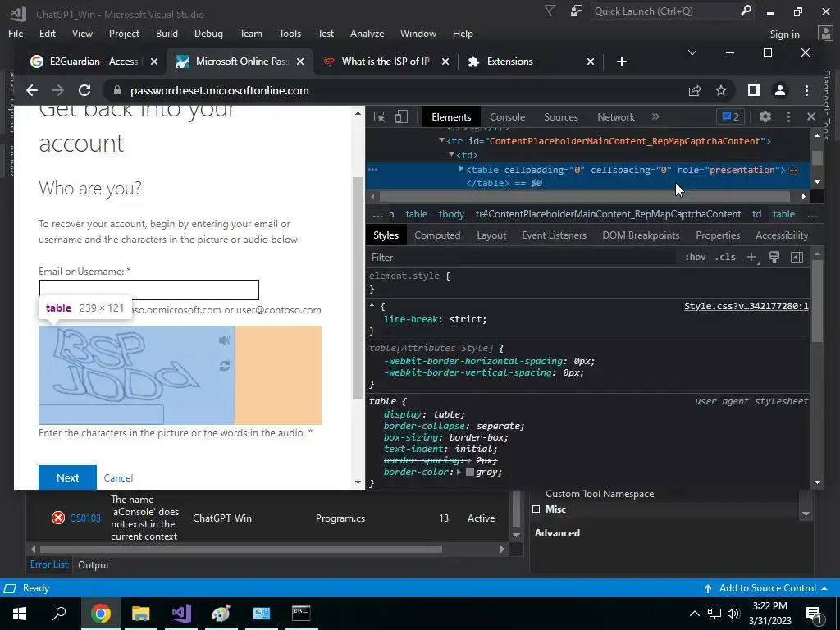
Task: Click Add to Source Control
Action: 767,587
